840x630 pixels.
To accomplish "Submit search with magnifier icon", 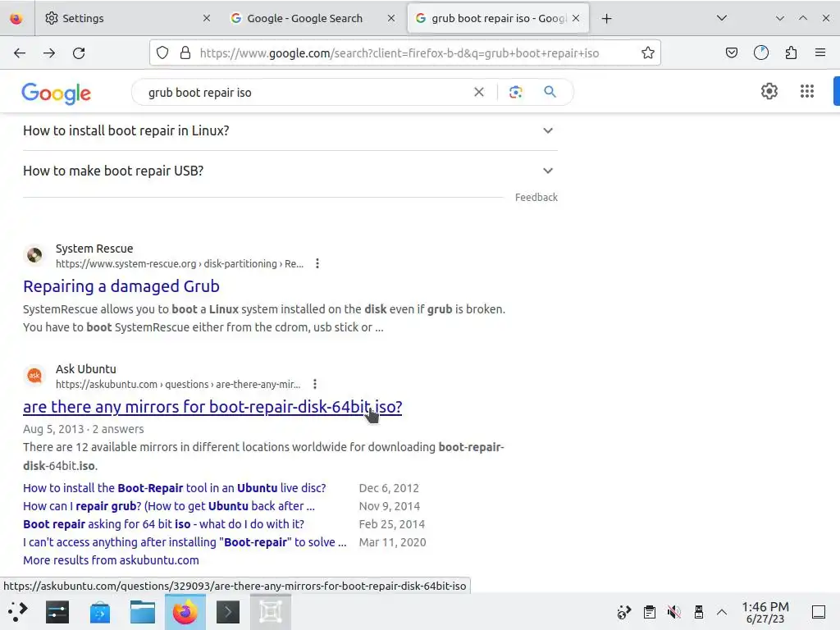I will click(x=550, y=92).
